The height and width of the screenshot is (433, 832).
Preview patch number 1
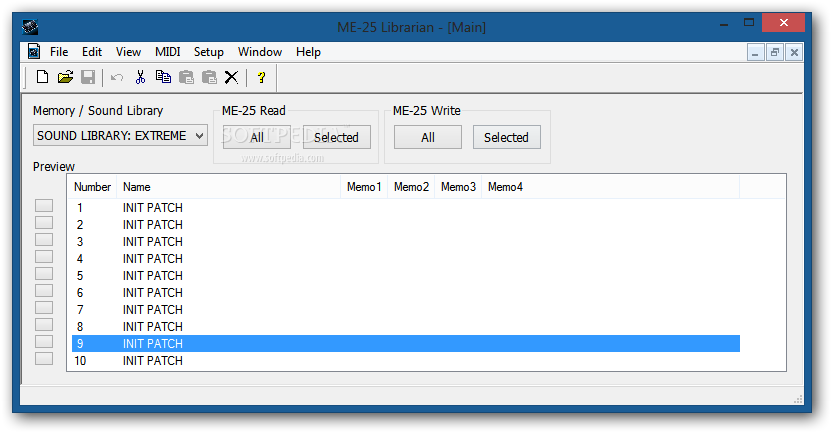click(x=44, y=206)
